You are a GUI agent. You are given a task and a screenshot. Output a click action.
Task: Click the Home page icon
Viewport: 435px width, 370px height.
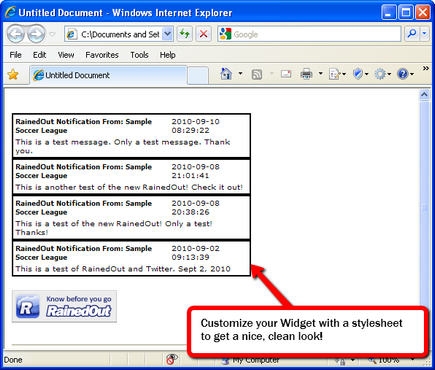226,74
